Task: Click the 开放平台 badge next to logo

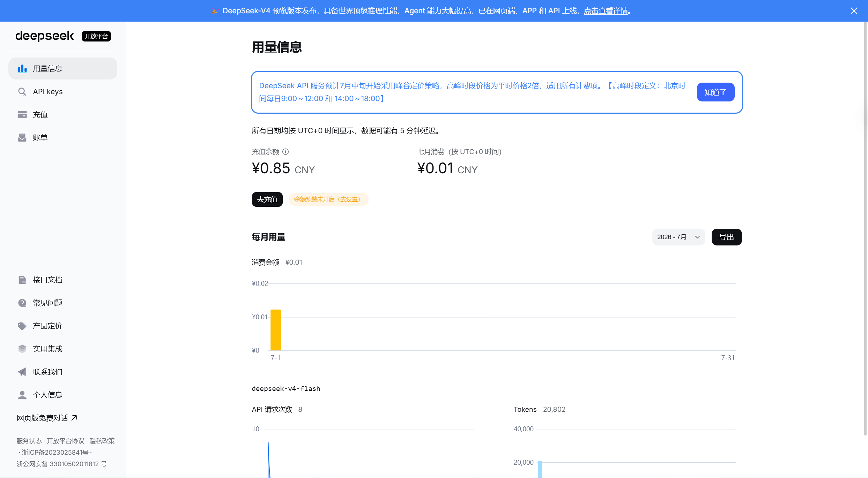Action: 96,36
